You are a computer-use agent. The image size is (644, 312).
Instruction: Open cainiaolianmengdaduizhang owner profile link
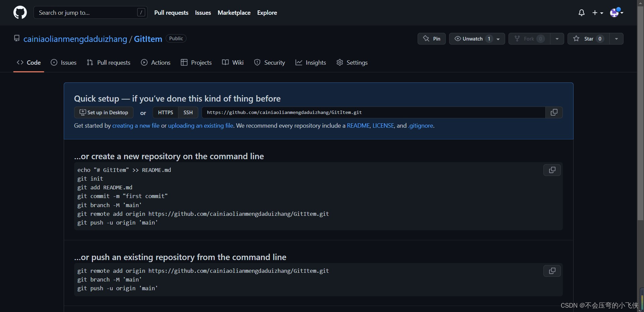(75, 39)
